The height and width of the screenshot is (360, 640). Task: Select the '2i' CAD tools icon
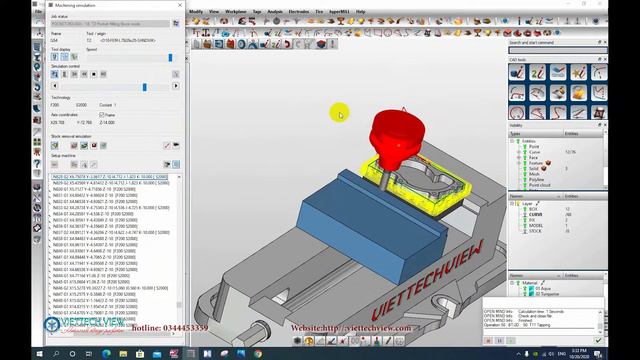538,72
